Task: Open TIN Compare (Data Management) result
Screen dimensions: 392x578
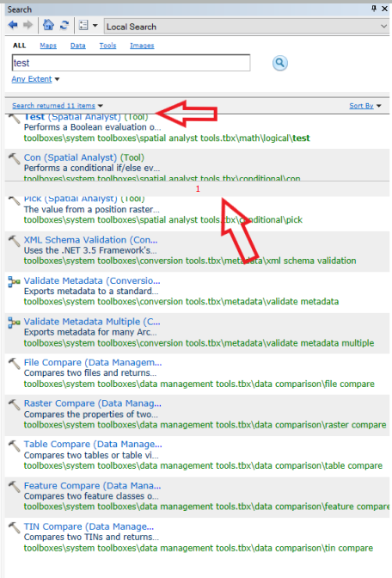Action: [x=89, y=526]
